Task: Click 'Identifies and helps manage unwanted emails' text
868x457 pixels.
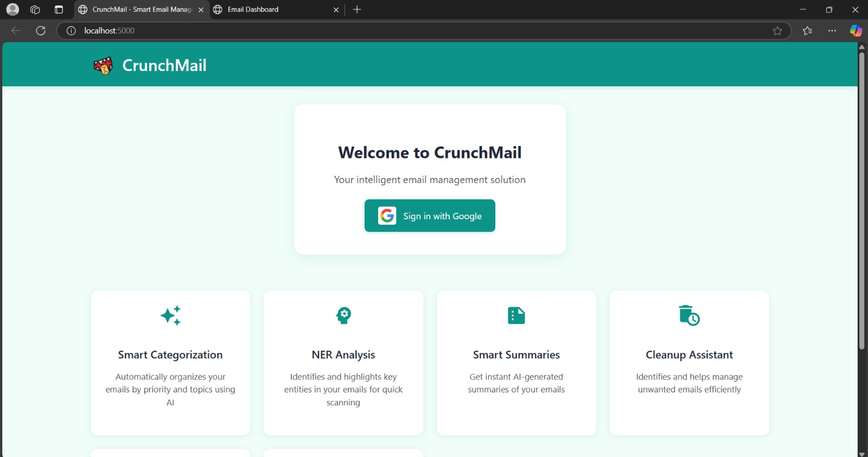Action: [690, 383]
